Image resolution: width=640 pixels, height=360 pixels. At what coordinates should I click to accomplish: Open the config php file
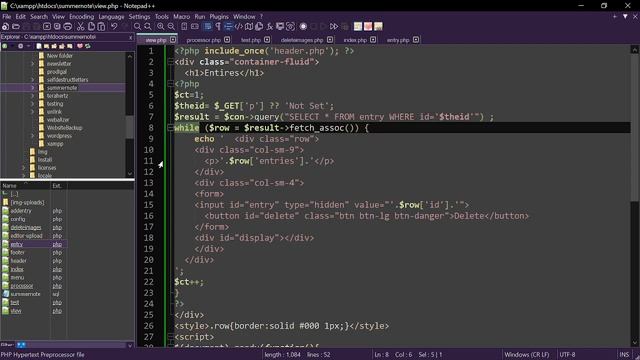pyautogui.click(x=18, y=219)
